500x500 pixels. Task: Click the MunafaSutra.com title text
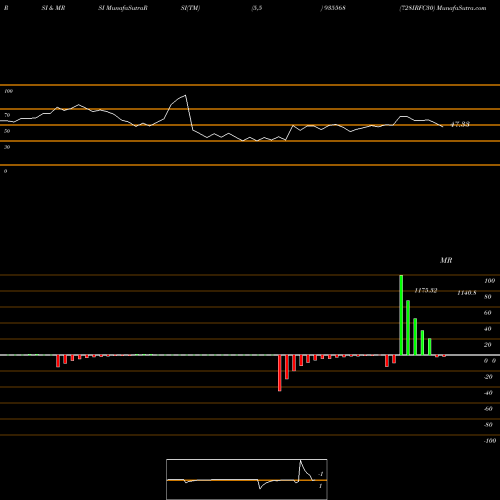coord(461,8)
